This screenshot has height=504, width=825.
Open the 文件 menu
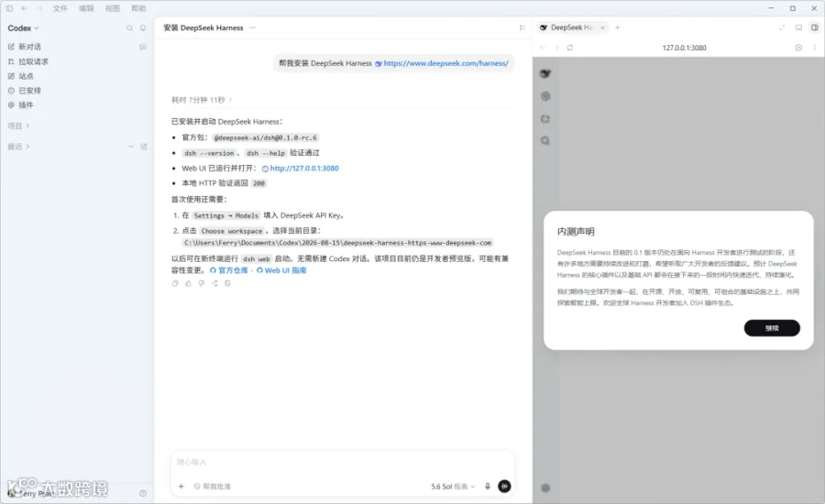60,8
